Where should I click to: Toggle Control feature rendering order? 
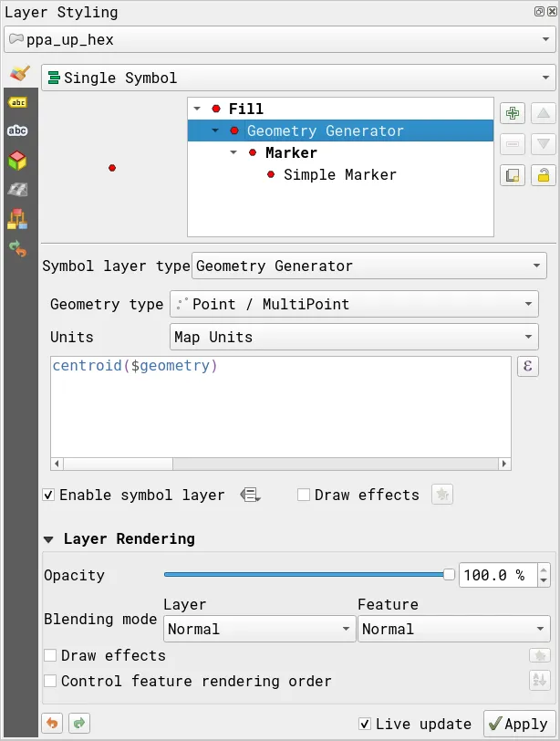coord(50,681)
